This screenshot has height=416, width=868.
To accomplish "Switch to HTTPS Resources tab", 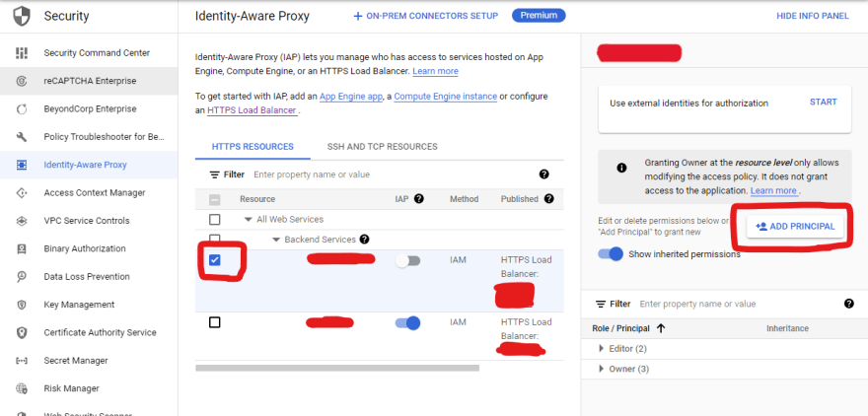I will (253, 147).
